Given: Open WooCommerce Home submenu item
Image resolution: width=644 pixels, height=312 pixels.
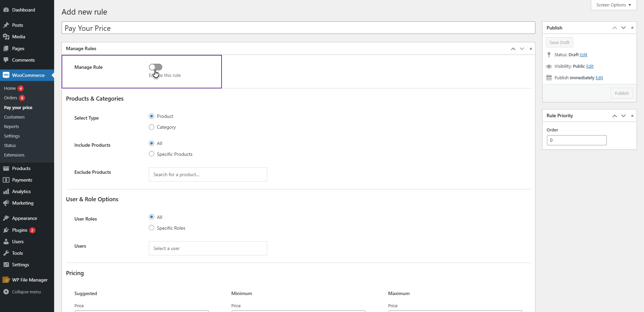Looking at the screenshot, I should 10,88.
